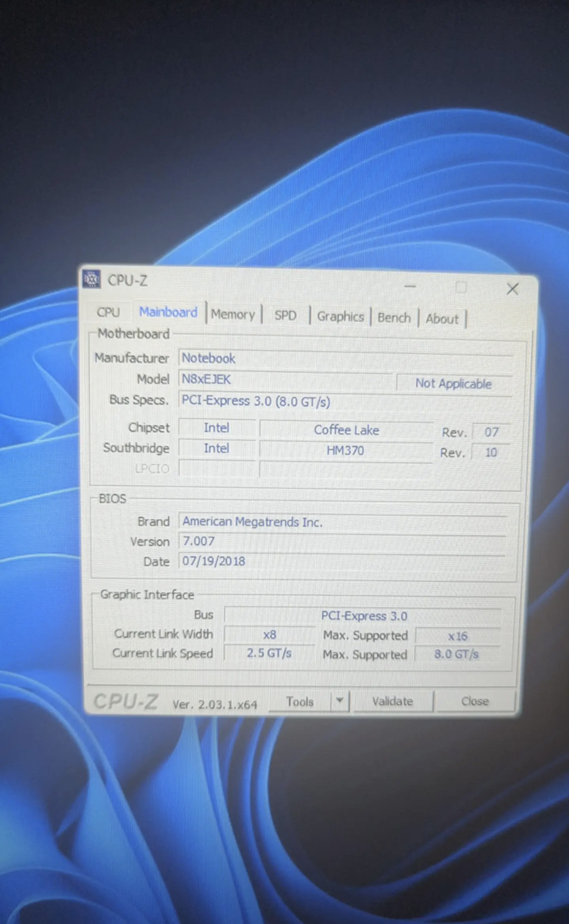
Task: Switch to the Graphics tab
Action: [x=341, y=317]
